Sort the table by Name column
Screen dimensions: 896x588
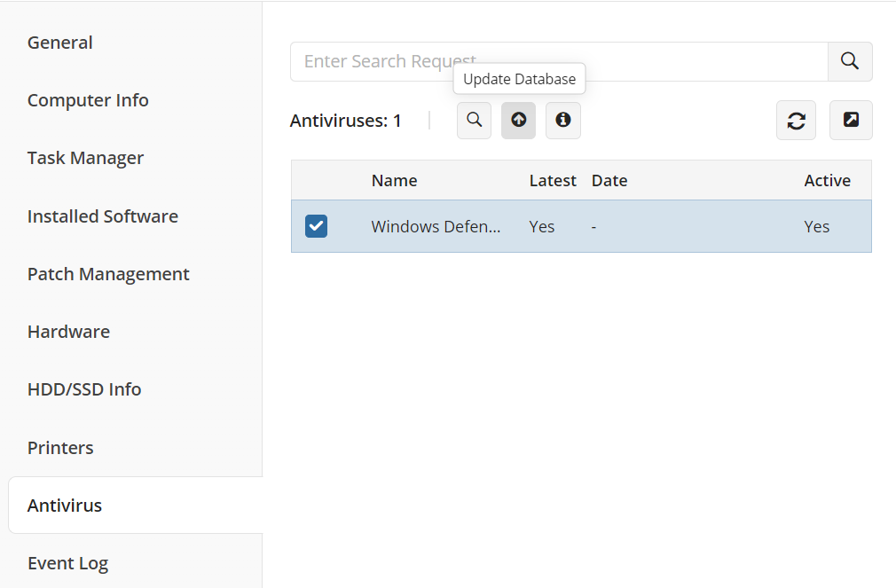(x=394, y=180)
